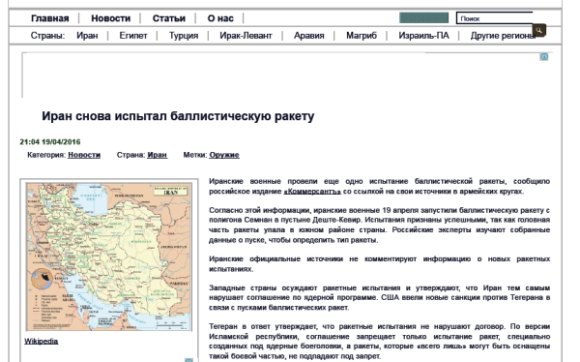Open the Другие регионы link
Viewport: 580px width, 362px height.
tap(503, 36)
